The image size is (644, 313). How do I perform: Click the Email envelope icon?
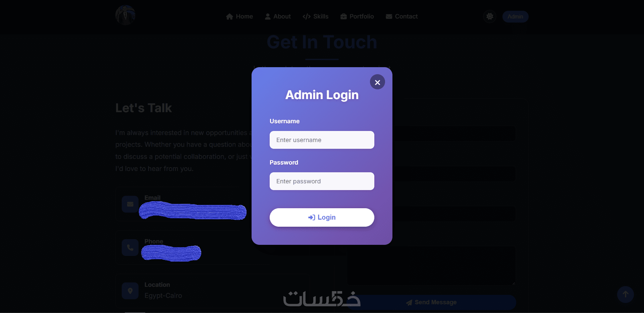coord(130,204)
